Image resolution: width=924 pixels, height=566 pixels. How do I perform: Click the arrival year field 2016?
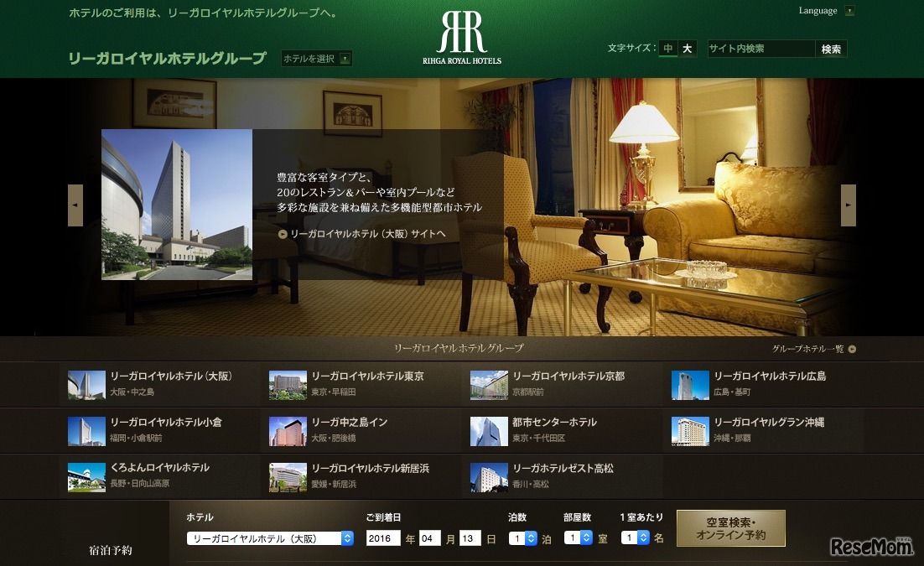(383, 538)
